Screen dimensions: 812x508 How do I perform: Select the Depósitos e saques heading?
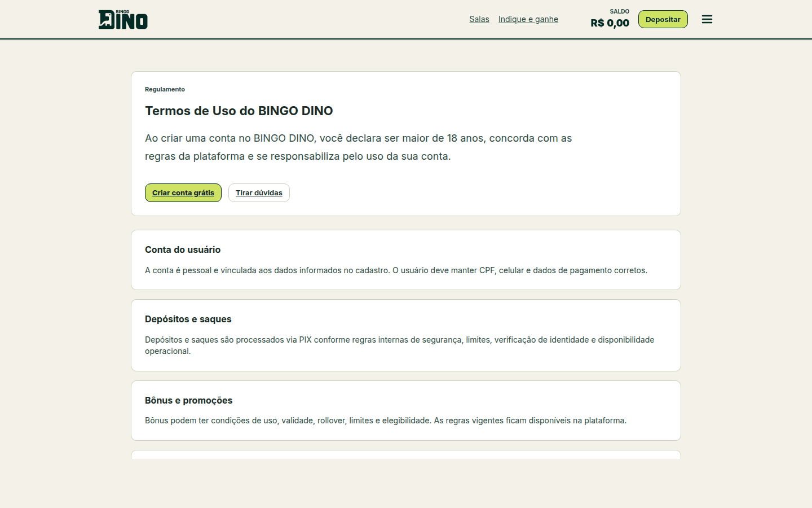coord(188,319)
